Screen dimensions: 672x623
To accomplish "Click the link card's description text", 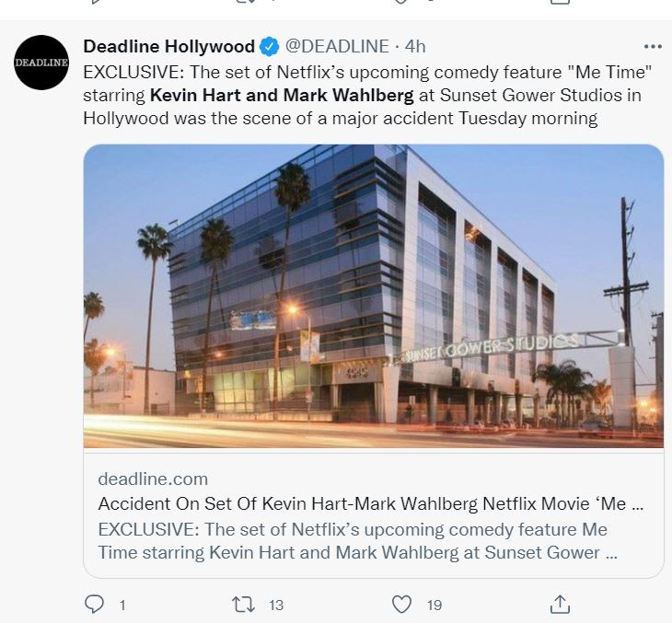I will click(359, 542).
